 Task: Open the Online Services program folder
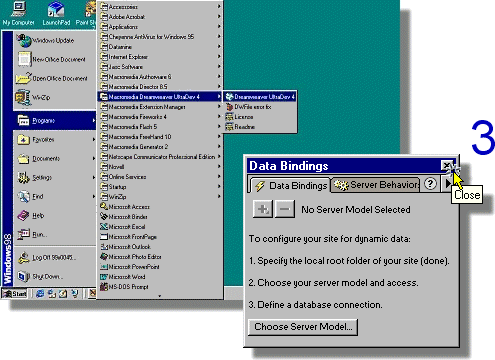[x=160, y=177]
